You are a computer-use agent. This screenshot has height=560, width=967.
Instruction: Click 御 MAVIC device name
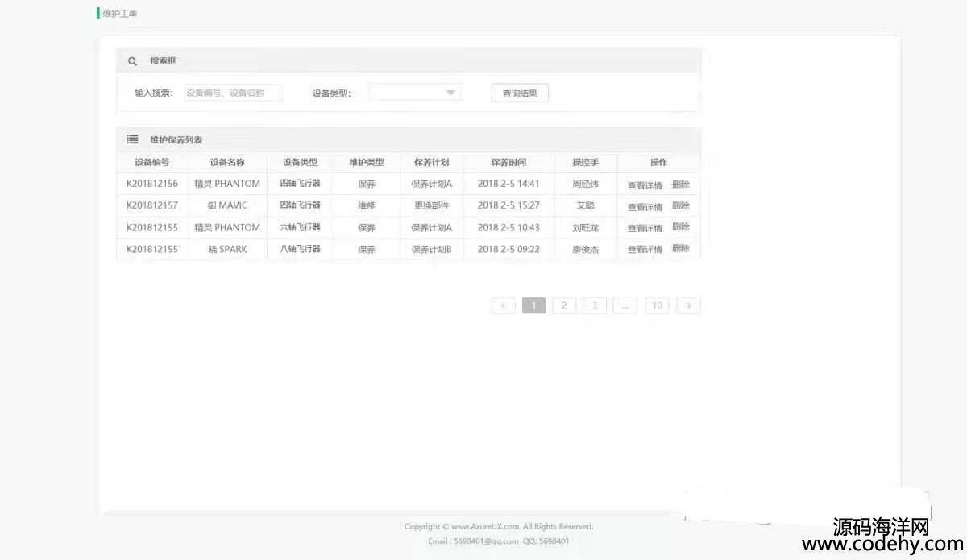[x=227, y=205]
